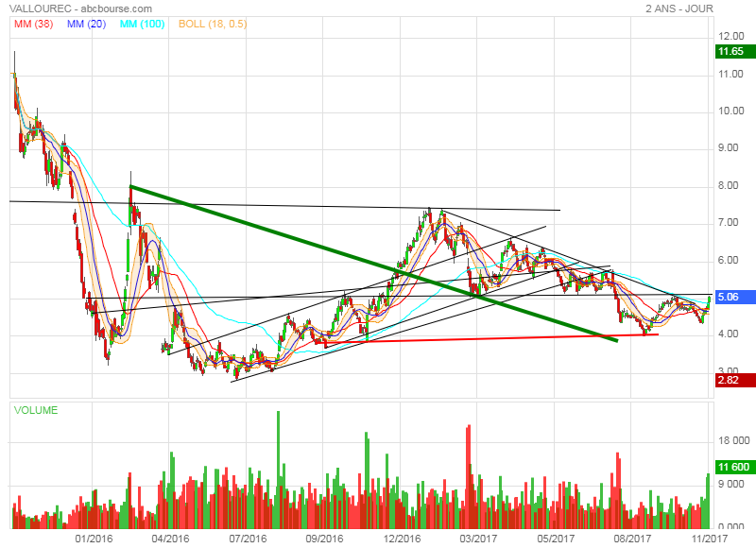Click the 9.00 price axis label
The height and width of the screenshot is (548, 756).
point(728,148)
